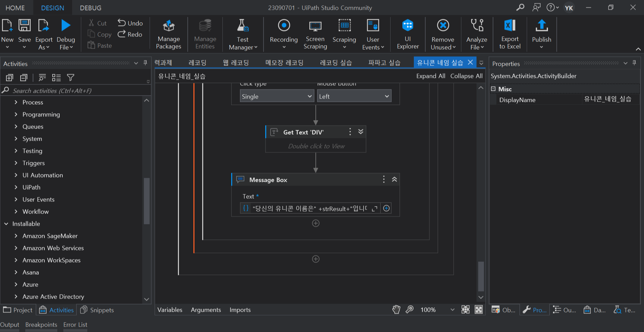644x332 pixels.
Task: Open Export As Template option
Action: tap(44, 34)
